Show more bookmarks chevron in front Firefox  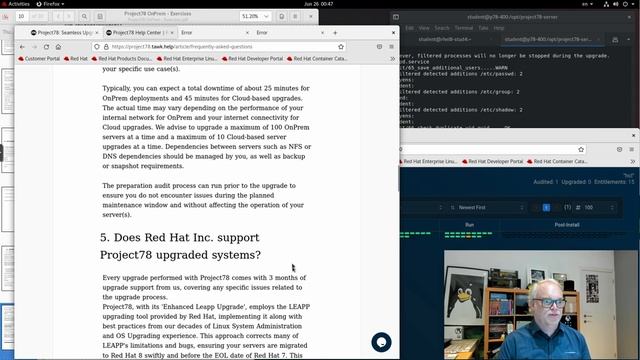393,59
